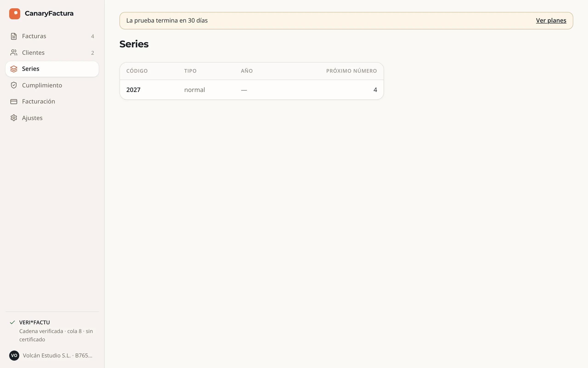Open Volcán Estudio S.L. account menu
The width and height of the screenshot is (588, 368).
(52, 355)
